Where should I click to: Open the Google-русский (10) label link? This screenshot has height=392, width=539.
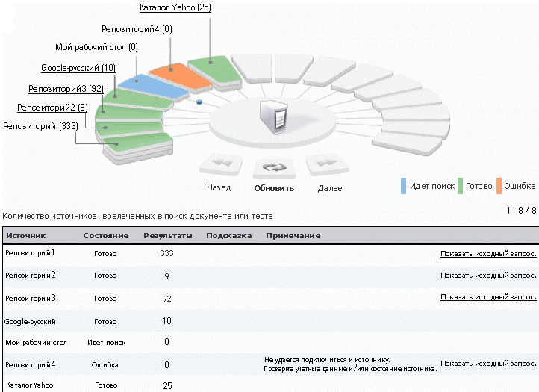pos(78,68)
